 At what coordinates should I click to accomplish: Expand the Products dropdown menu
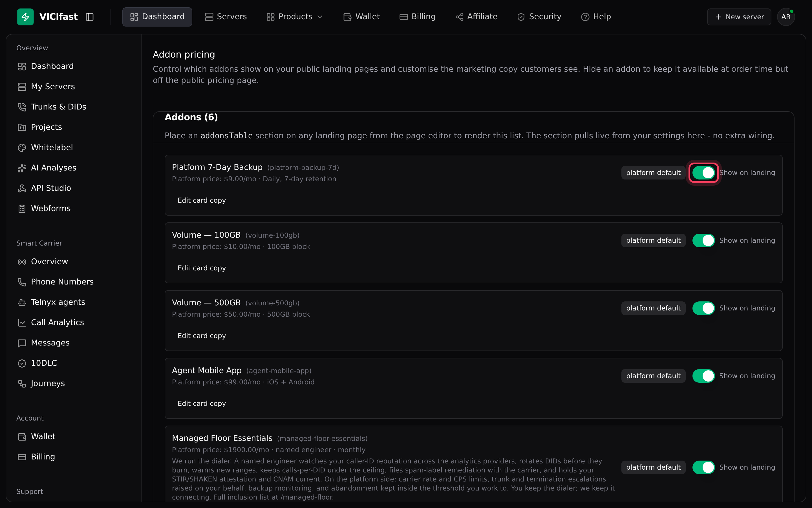294,17
